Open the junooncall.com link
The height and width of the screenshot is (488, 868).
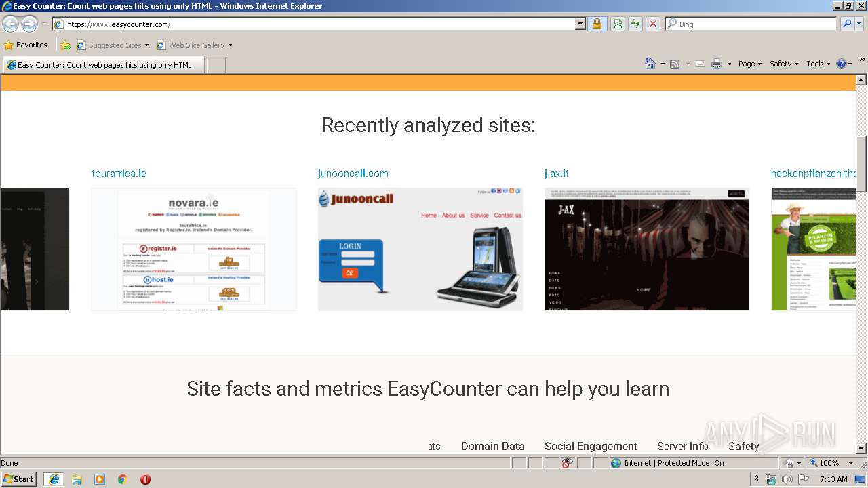click(353, 174)
